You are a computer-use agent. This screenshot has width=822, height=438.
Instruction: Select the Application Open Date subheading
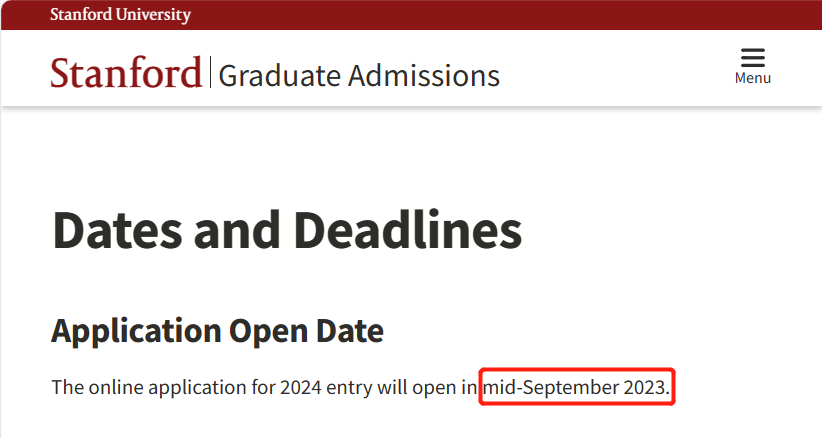218,331
